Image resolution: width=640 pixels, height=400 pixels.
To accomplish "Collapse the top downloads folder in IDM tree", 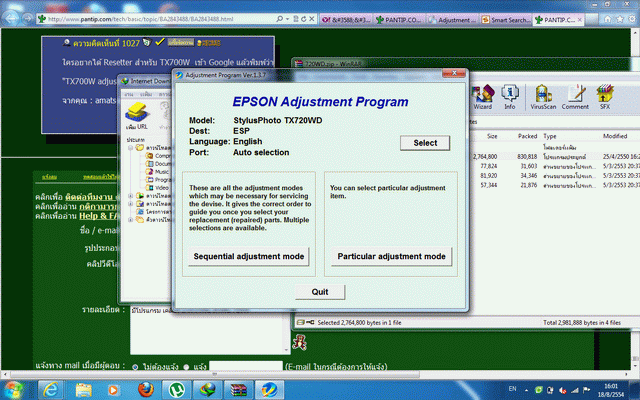I will [x=131, y=147].
